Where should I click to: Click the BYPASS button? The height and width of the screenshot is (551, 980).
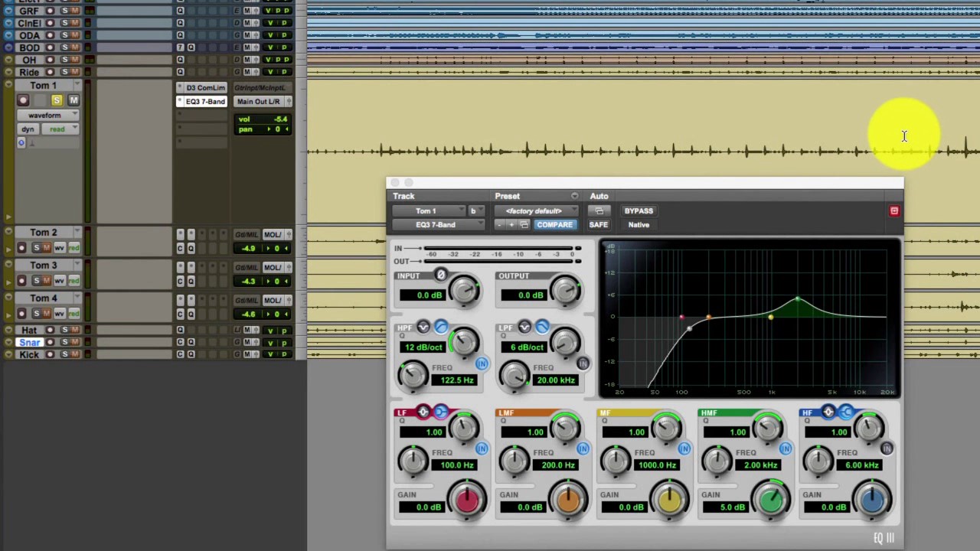pos(639,210)
